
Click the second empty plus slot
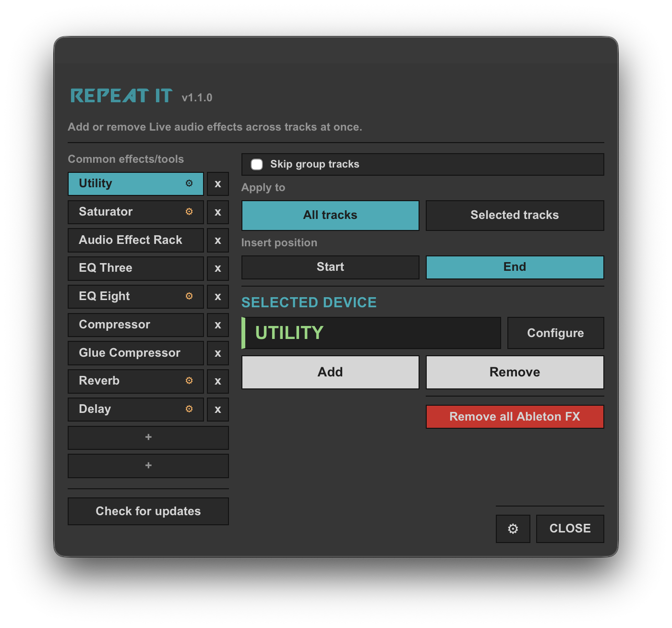pyautogui.click(x=148, y=466)
